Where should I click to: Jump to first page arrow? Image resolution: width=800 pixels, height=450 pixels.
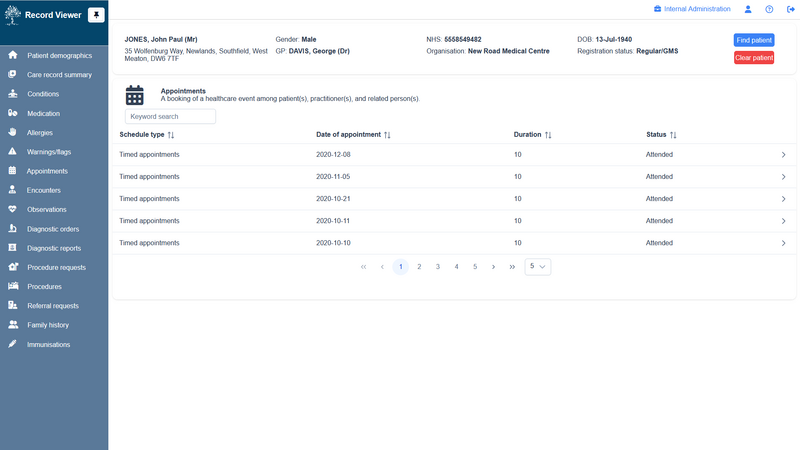coord(363,267)
